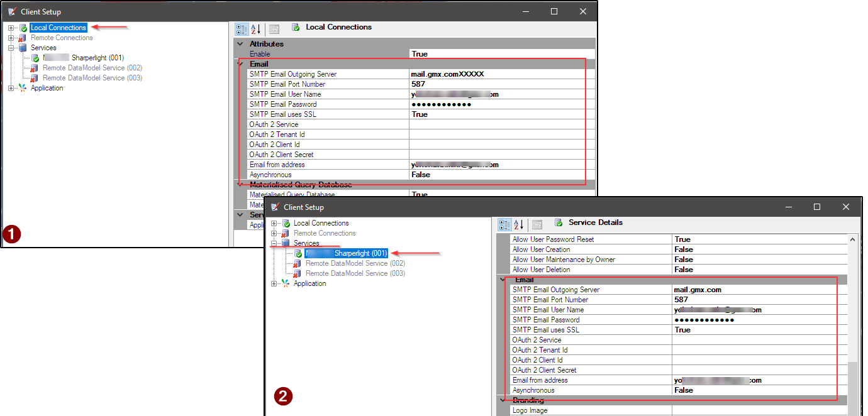Click scroll up arrow in window 2 grid
Image resolution: width=868 pixels, height=416 pixels.
point(852,239)
